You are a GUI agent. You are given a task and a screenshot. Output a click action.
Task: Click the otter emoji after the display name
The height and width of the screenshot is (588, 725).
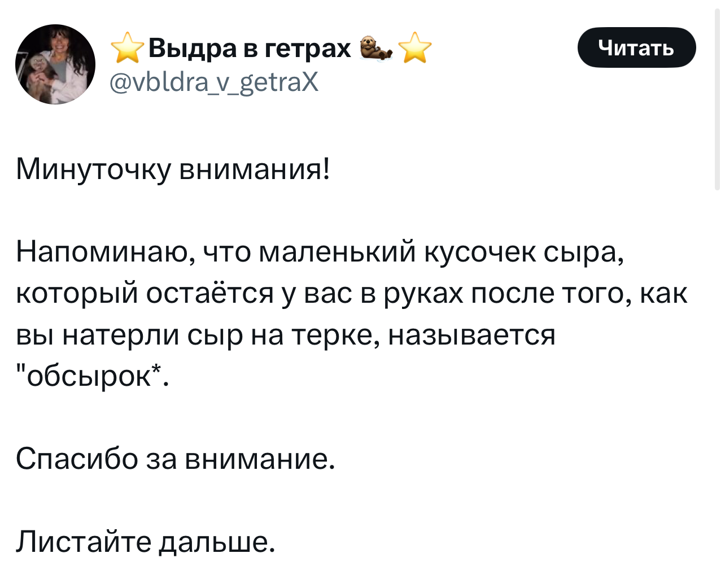376,47
